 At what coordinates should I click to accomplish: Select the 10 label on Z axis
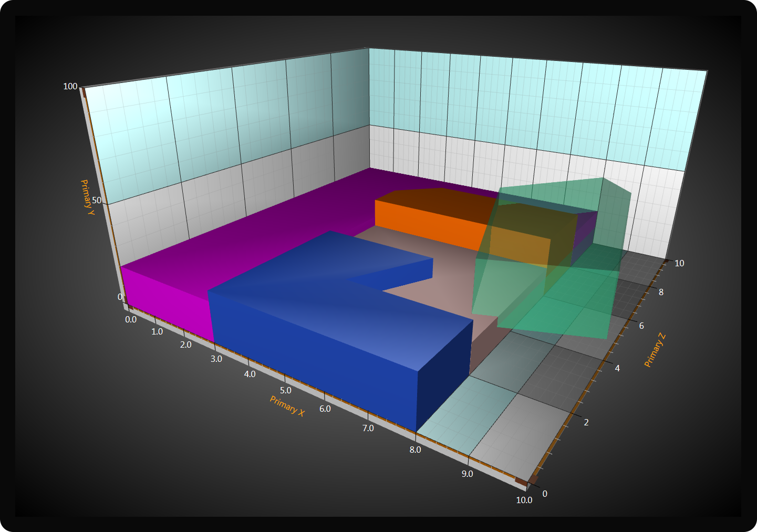tap(679, 263)
